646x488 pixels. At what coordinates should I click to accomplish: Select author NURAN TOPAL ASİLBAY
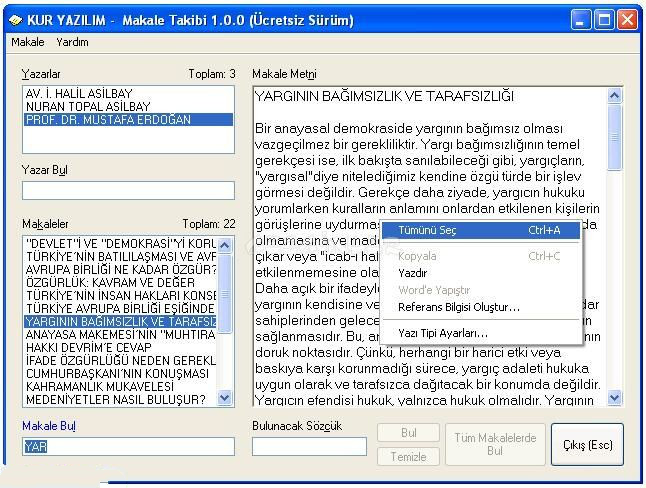coord(128,107)
